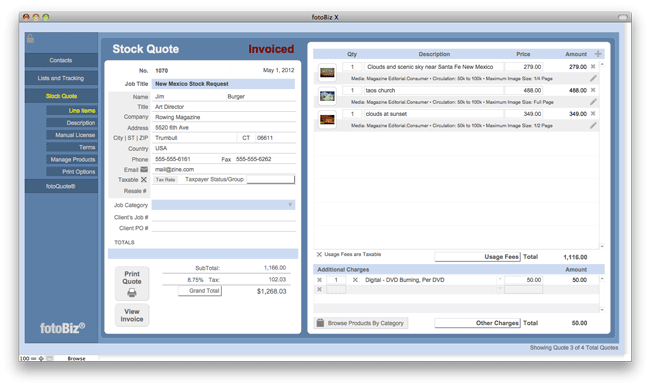This screenshot has width=650, height=387.
Task: Open Manage Products view
Action: [72, 160]
